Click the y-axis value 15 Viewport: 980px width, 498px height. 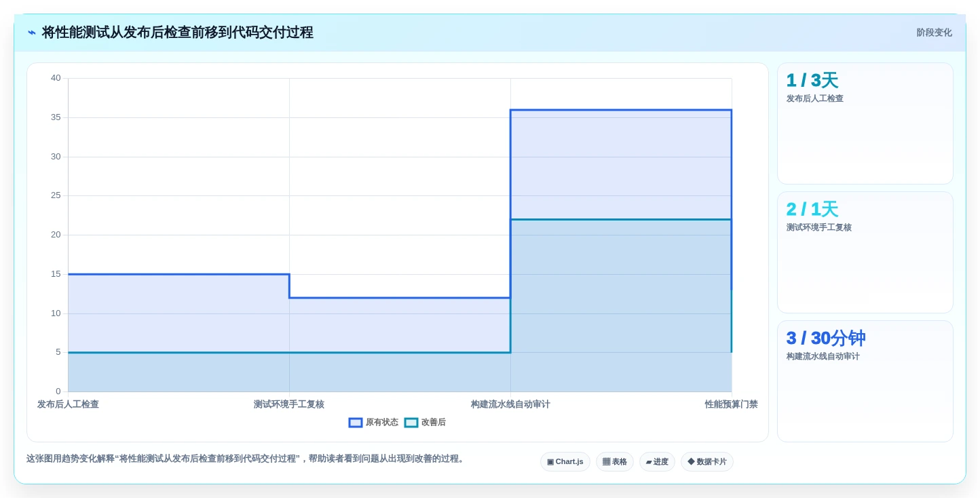tap(56, 274)
